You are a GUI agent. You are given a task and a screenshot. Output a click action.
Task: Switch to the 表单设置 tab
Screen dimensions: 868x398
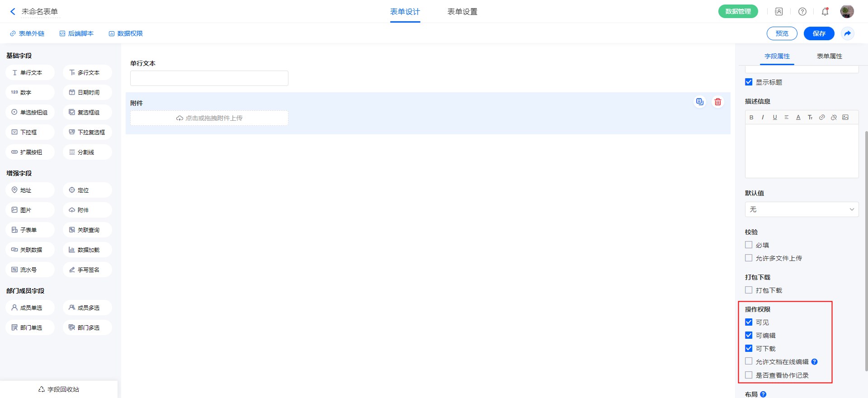tap(462, 12)
